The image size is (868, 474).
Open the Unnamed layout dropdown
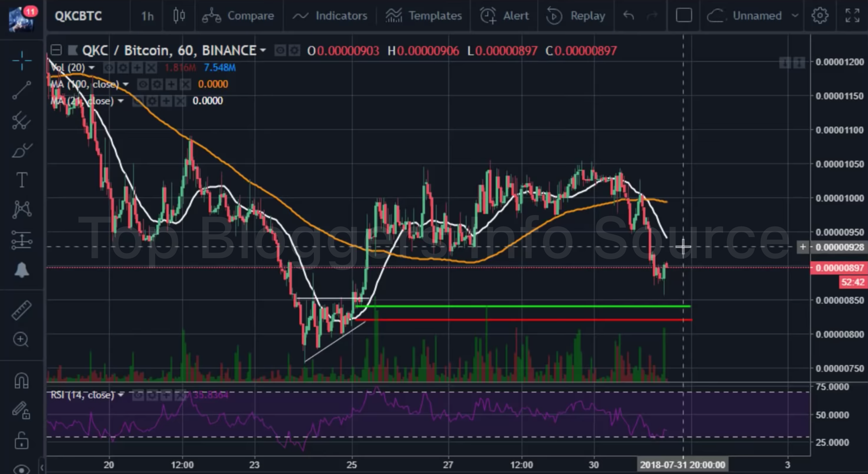pos(795,16)
